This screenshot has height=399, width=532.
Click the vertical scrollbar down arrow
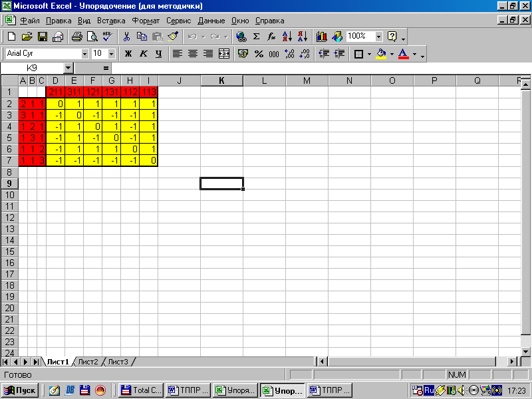point(525,352)
